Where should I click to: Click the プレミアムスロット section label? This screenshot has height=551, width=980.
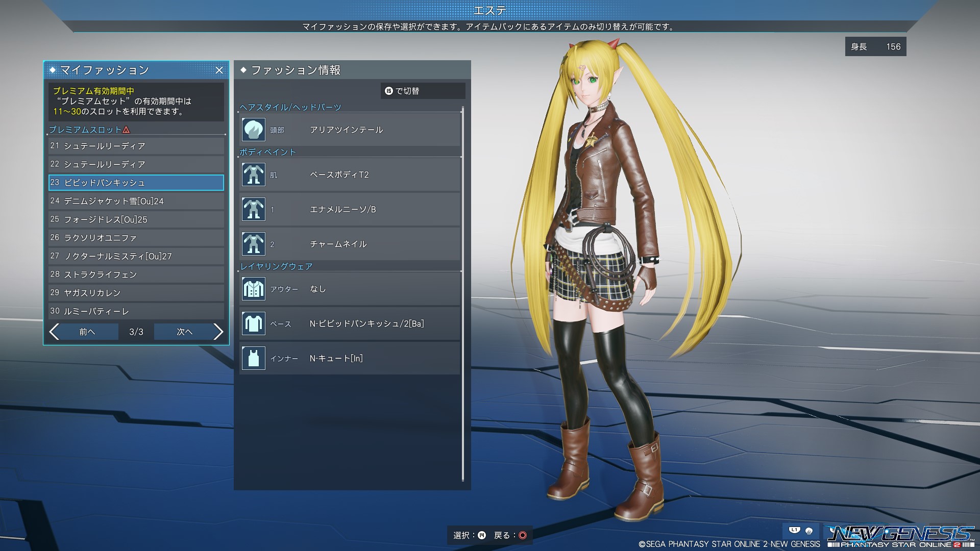point(85,130)
